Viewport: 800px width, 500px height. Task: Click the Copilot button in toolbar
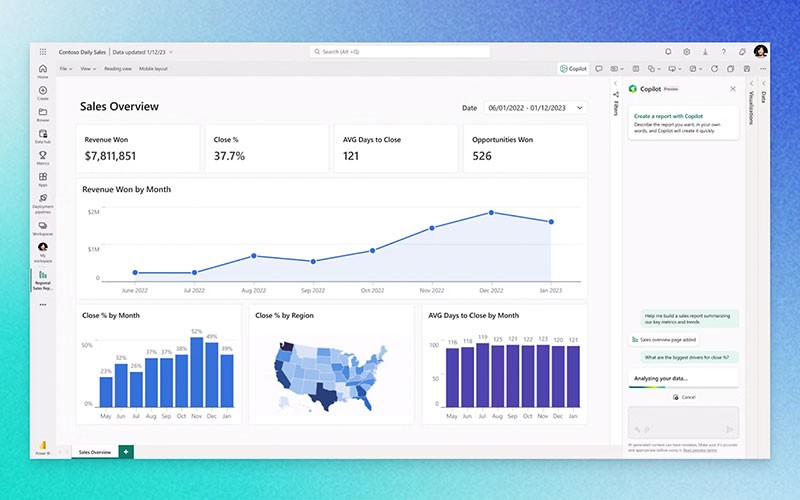pyautogui.click(x=573, y=69)
